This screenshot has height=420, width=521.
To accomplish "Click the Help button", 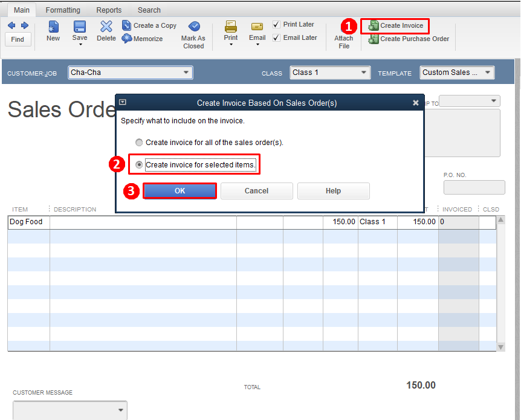I will click(333, 190).
